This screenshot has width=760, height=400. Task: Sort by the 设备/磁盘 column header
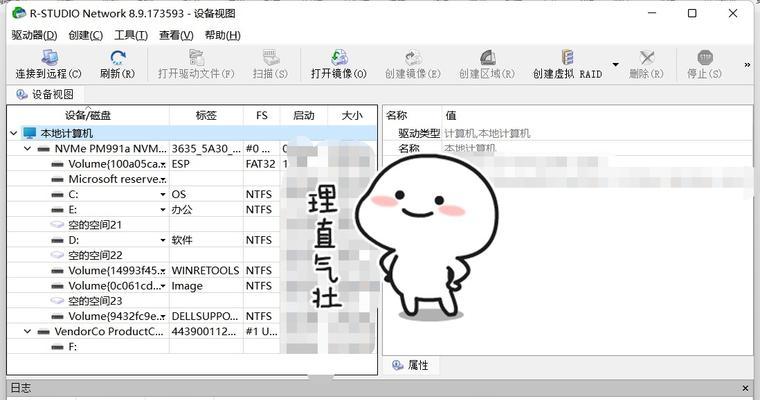pyautogui.click(x=88, y=115)
